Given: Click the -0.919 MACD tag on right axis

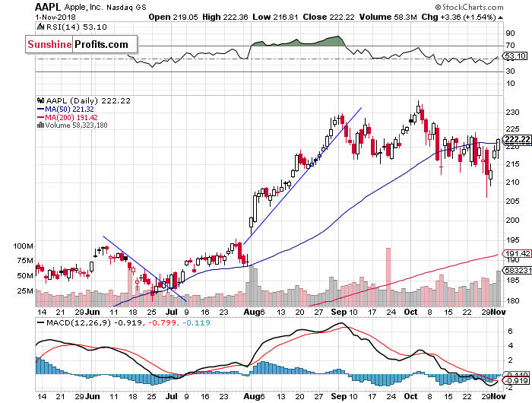Looking at the screenshot, I should click(x=517, y=381).
